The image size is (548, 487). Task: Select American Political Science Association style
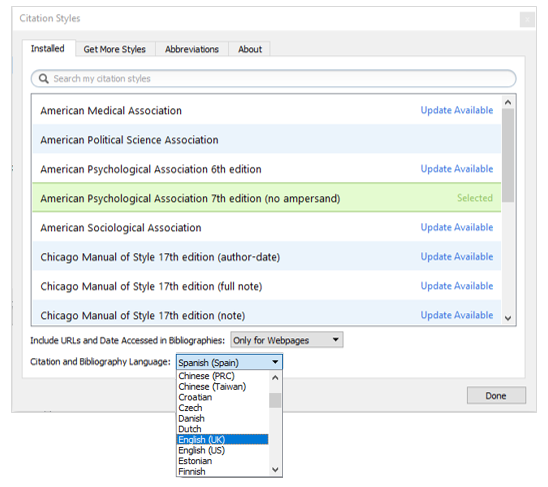coord(267,140)
